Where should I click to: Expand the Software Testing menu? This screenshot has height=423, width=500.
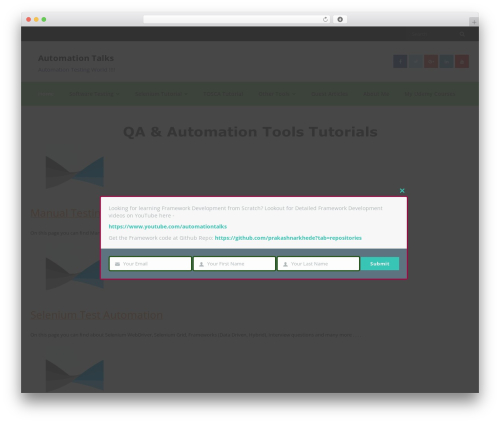[94, 94]
